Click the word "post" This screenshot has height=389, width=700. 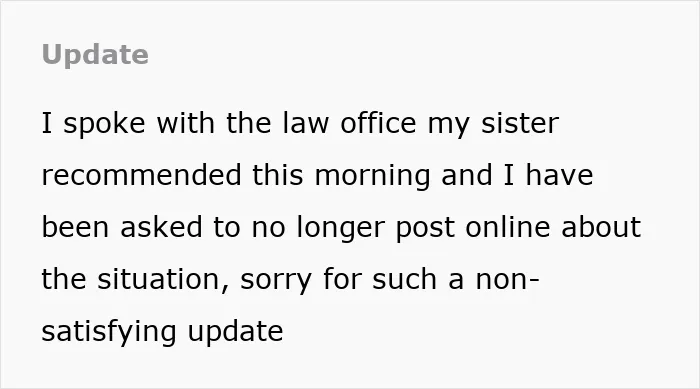[x=425, y=229]
